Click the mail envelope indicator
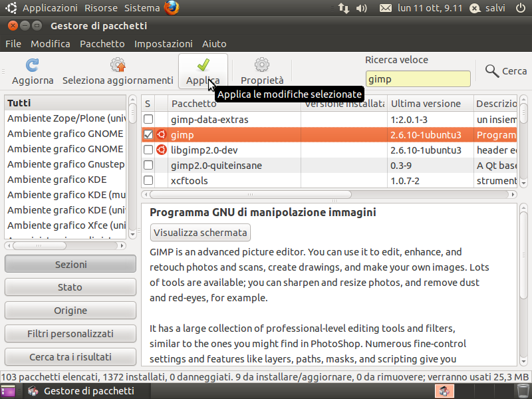The height and width of the screenshot is (399, 532). [385, 8]
